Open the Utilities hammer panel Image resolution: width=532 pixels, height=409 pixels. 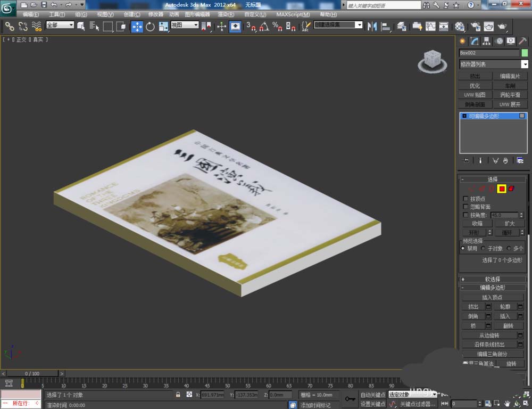522,41
